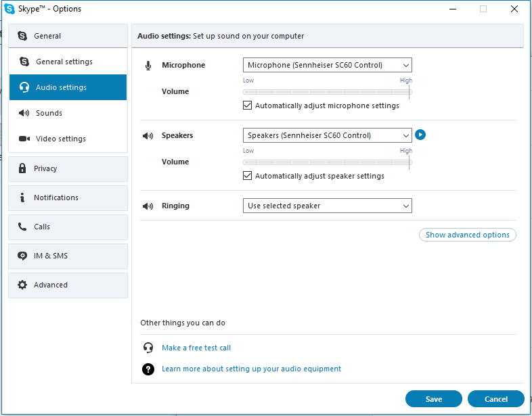Toggle automatically adjust speaker settings
The image size is (532, 416).
247,176
